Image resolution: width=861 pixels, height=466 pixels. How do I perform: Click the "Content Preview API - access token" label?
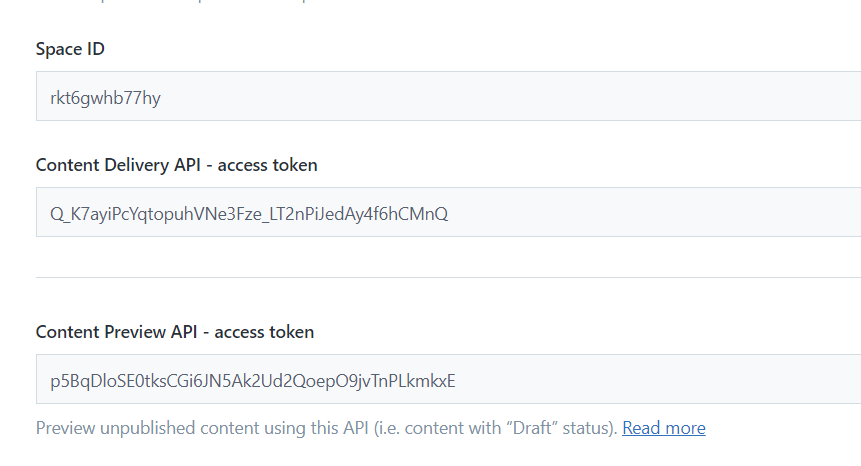174,332
